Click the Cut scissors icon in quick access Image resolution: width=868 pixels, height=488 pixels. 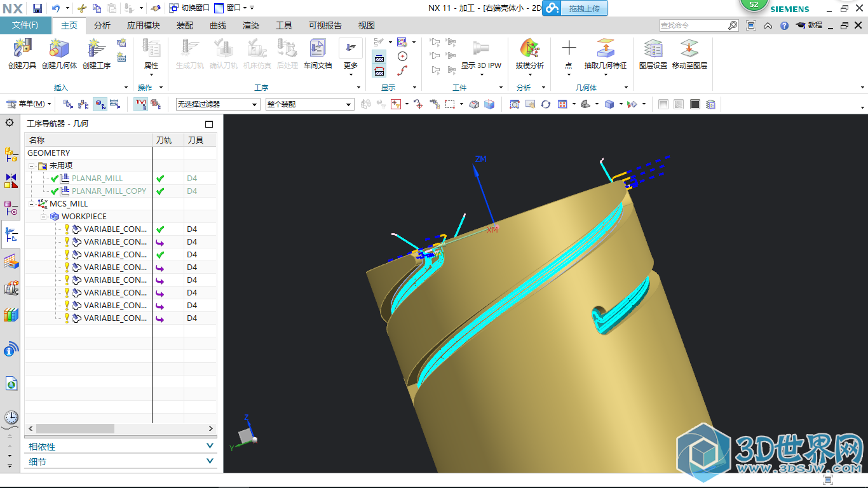coord(81,8)
